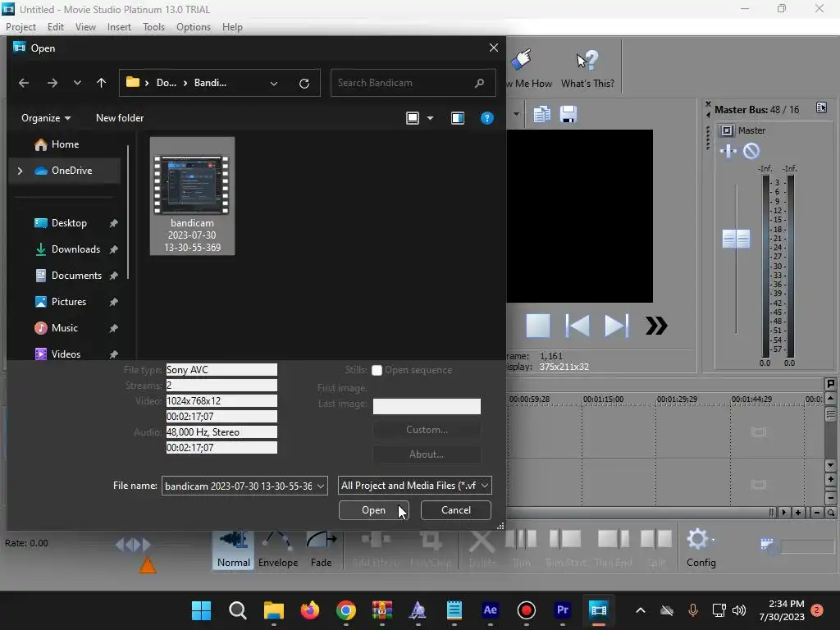Image resolution: width=840 pixels, height=630 pixels.
Task: Open the Edit menu
Action: pyautogui.click(x=55, y=27)
